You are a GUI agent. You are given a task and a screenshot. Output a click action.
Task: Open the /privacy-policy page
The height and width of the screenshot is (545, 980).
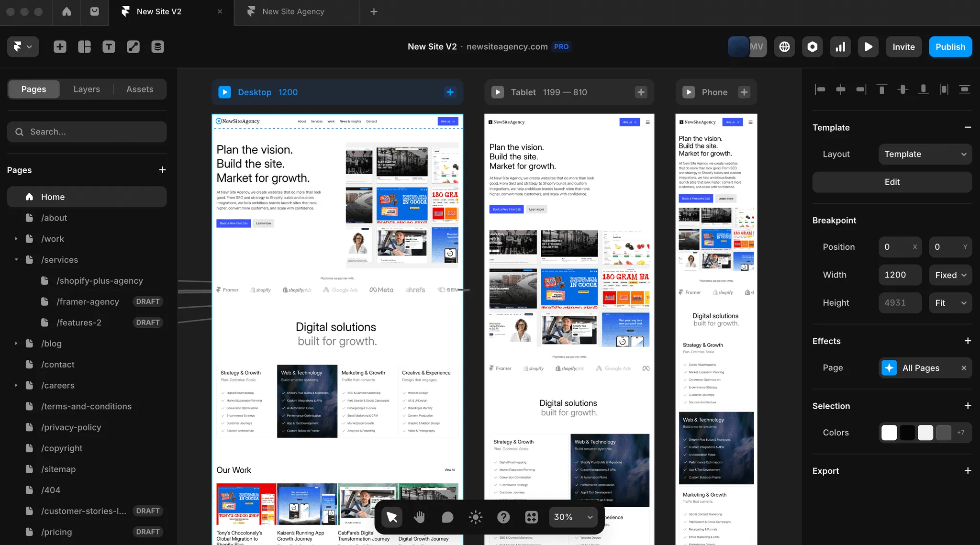click(87, 427)
